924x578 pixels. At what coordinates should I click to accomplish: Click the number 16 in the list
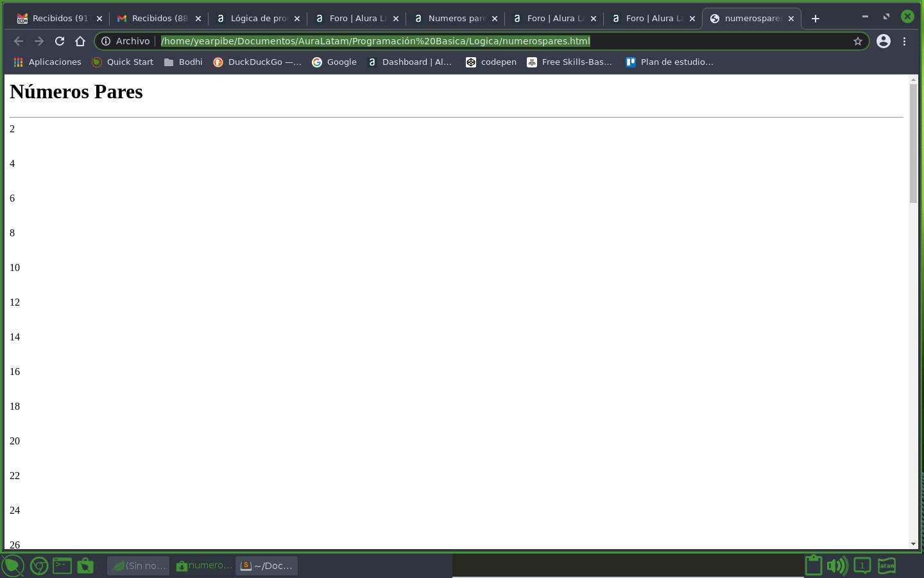pyautogui.click(x=15, y=372)
